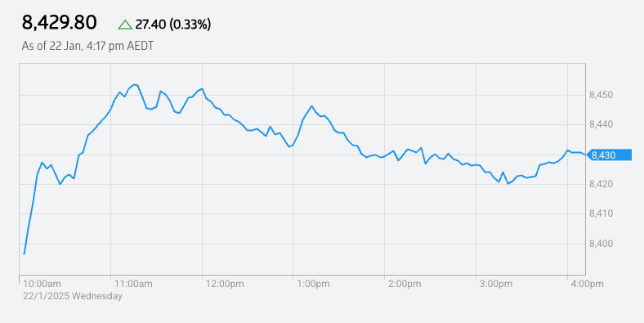Click the 1:00pm time axis label
644x323 pixels.
click(313, 284)
